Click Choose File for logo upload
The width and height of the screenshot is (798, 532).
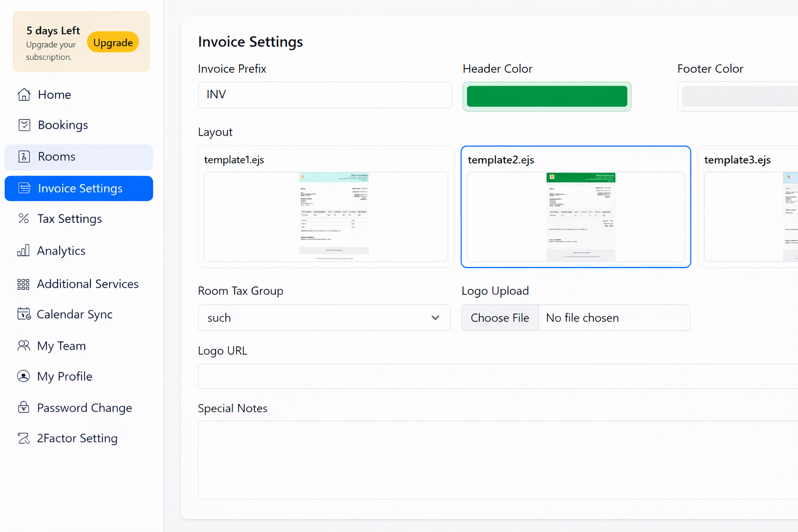pyautogui.click(x=499, y=317)
